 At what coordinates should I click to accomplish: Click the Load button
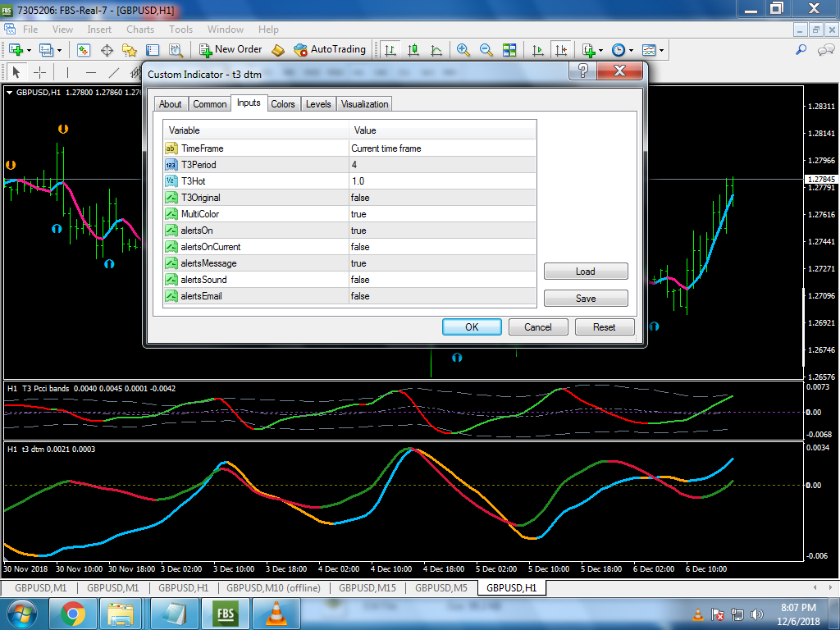pos(586,272)
